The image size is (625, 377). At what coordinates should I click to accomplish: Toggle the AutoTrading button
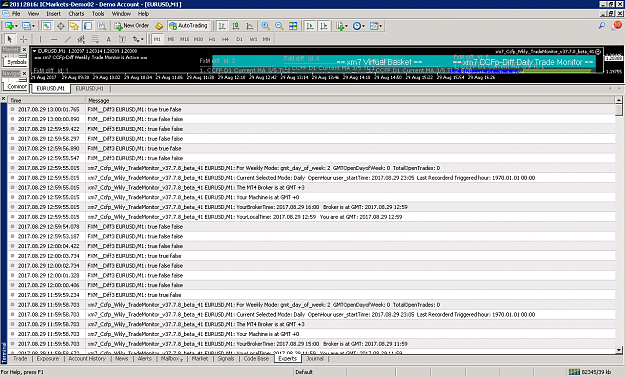[x=188, y=26]
